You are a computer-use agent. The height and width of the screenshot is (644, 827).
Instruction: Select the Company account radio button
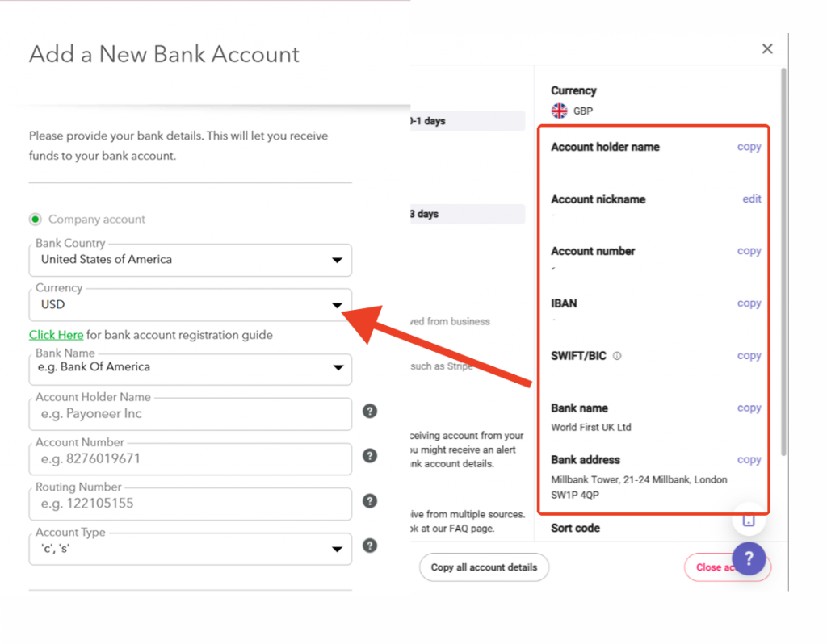[35, 220]
